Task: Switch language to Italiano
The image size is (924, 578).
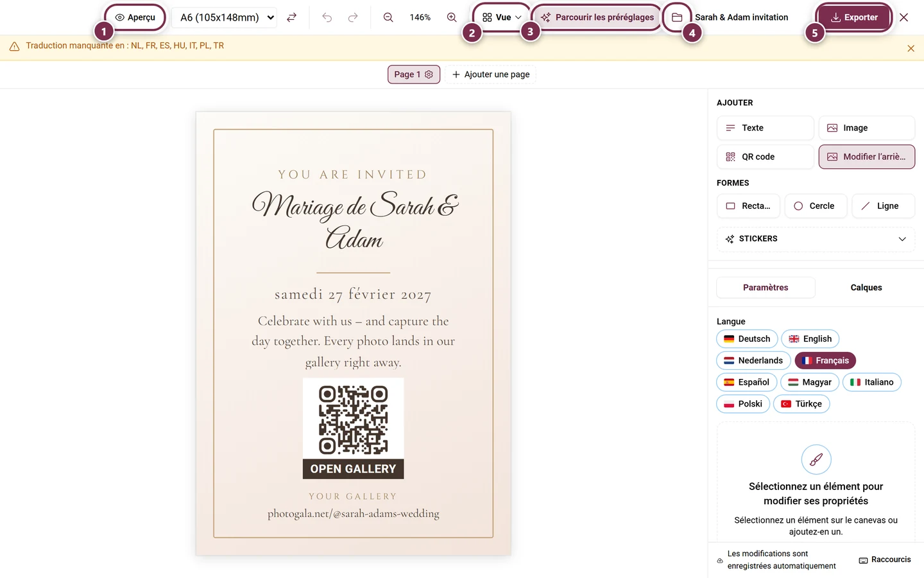Action: coord(871,382)
